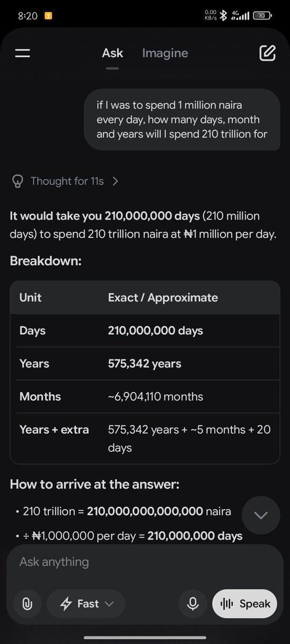
Task: Focus the Ask anything input field
Action: (x=145, y=562)
